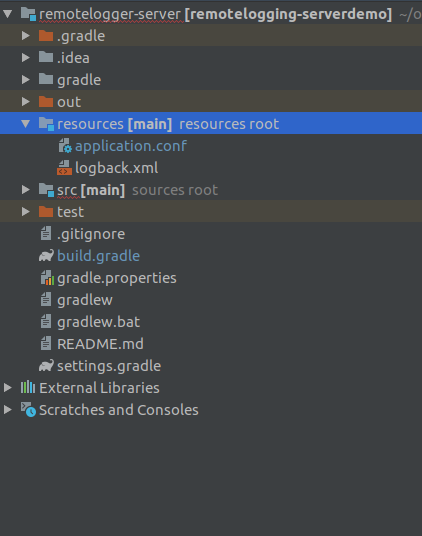Open application.conf file
This screenshot has width=422, height=536.
[131, 146]
